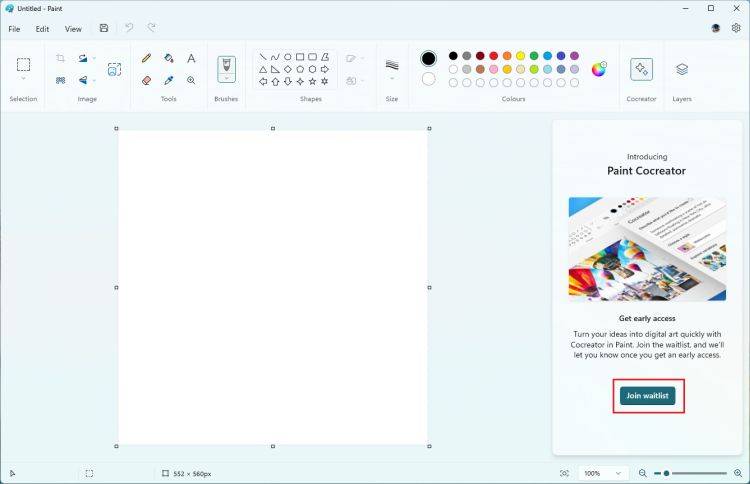Screen dimensions: 750x484
Task: Click the Flip image icon
Action: tap(83, 80)
